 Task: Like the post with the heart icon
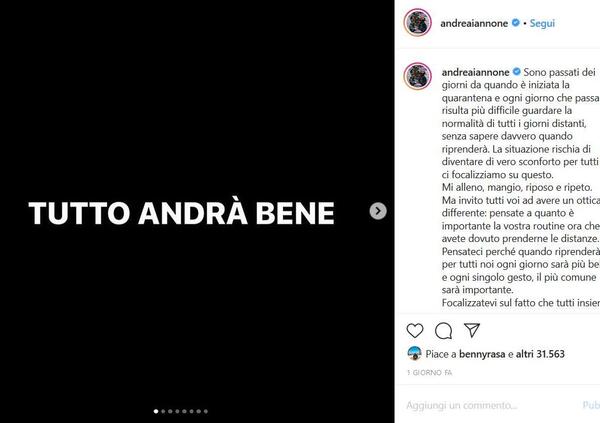(415, 330)
